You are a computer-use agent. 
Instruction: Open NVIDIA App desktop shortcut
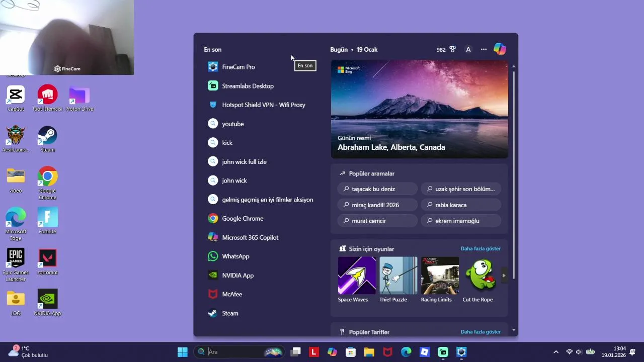48,303
